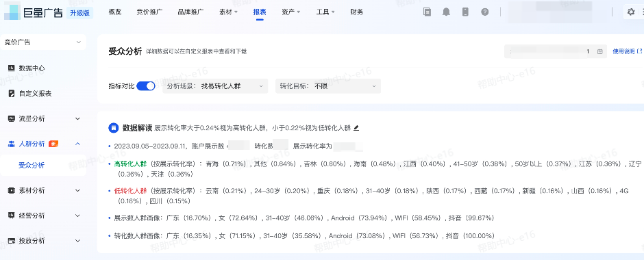Click the settings gear icon

[x=631, y=12]
